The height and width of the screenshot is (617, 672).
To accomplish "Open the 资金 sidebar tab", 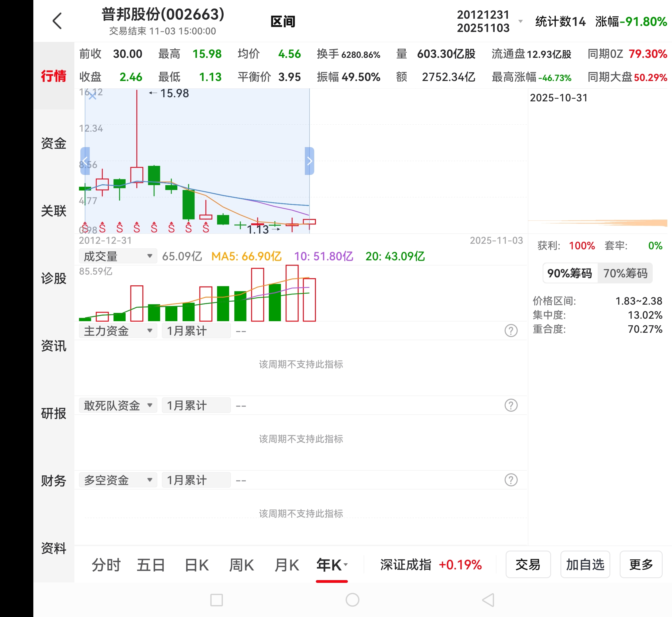I will [53, 143].
